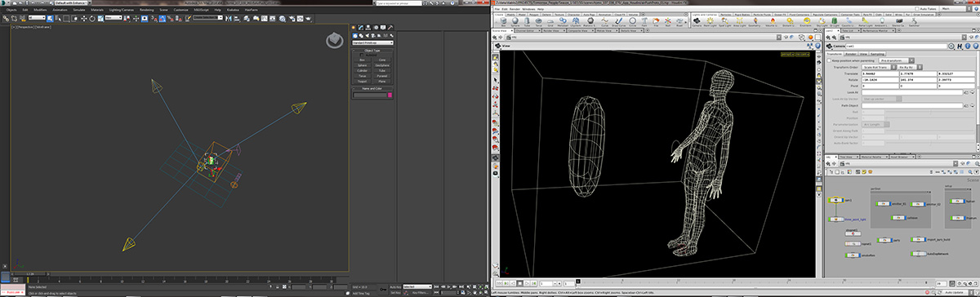Create a Plane primitive in 3ds Max
Screen dimensions: 980x297
click(x=381, y=82)
